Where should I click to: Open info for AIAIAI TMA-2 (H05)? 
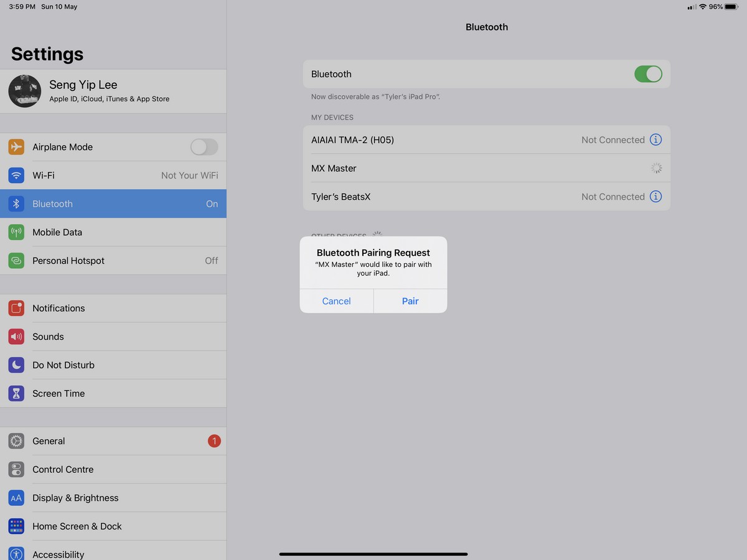point(655,140)
